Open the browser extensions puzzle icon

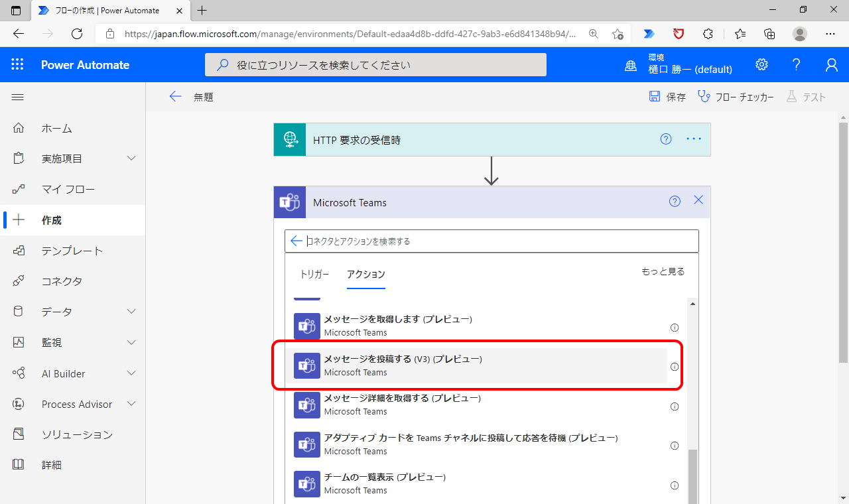point(708,34)
